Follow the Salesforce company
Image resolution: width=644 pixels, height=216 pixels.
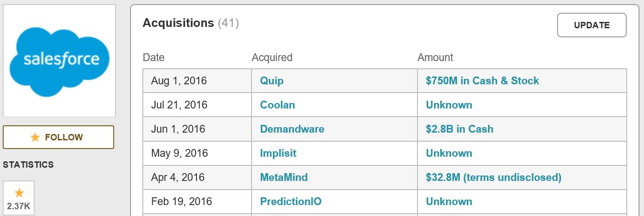(58, 137)
